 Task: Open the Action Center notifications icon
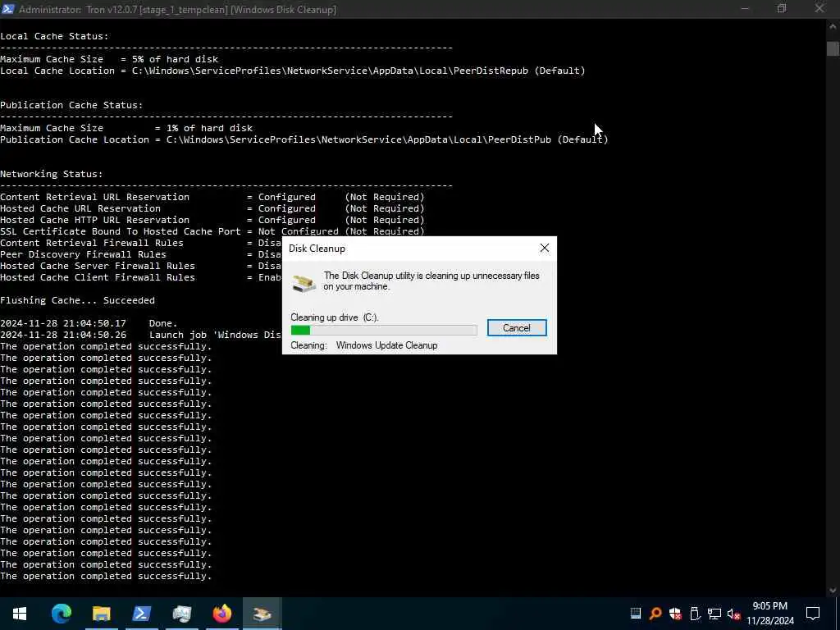pyautogui.click(x=813, y=614)
